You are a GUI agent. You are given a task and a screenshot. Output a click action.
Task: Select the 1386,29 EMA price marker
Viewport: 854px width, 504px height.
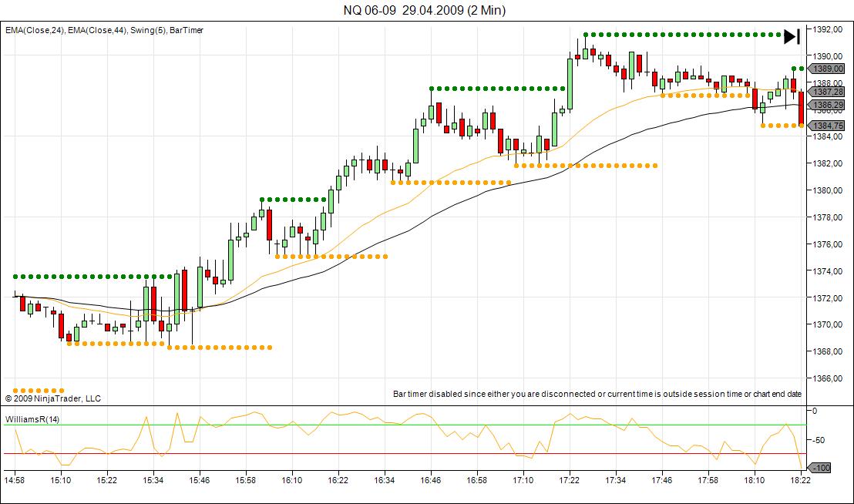[827, 105]
